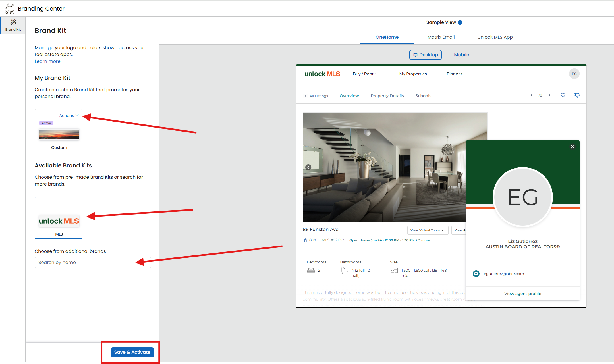Click the Search by name field
This screenshot has height=364, width=614.
93,263
